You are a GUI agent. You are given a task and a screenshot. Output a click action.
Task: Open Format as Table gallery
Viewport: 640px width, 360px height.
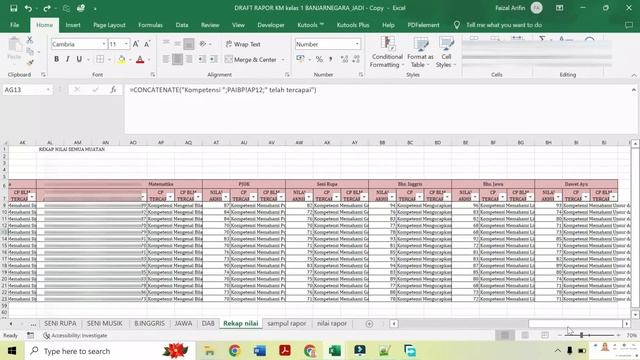pyautogui.click(x=420, y=52)
